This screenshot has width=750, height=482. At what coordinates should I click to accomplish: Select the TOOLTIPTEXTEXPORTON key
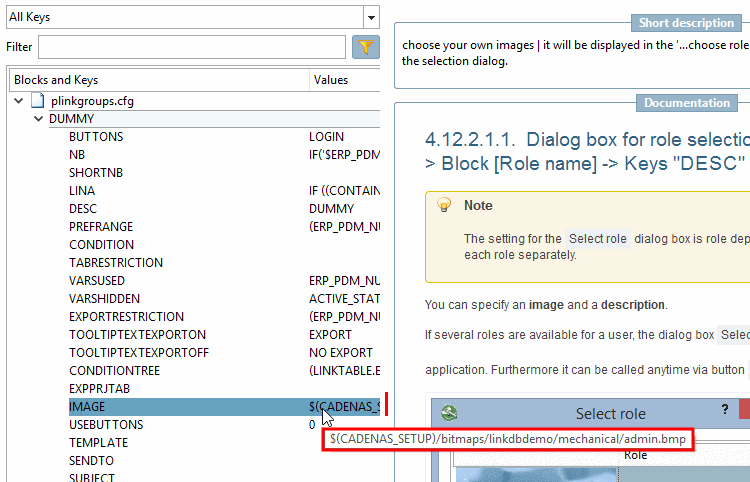[x=137, y=335]
